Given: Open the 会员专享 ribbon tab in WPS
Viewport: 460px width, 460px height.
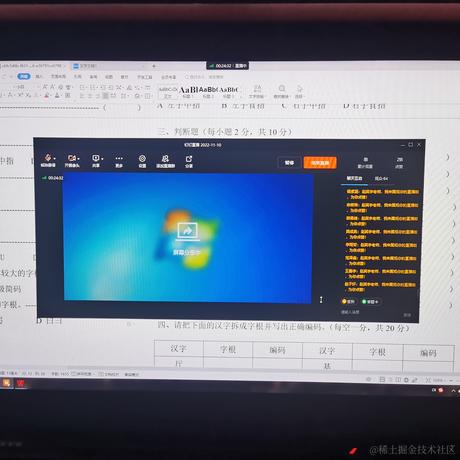Looking at the screenshot, I should [169, 77].
